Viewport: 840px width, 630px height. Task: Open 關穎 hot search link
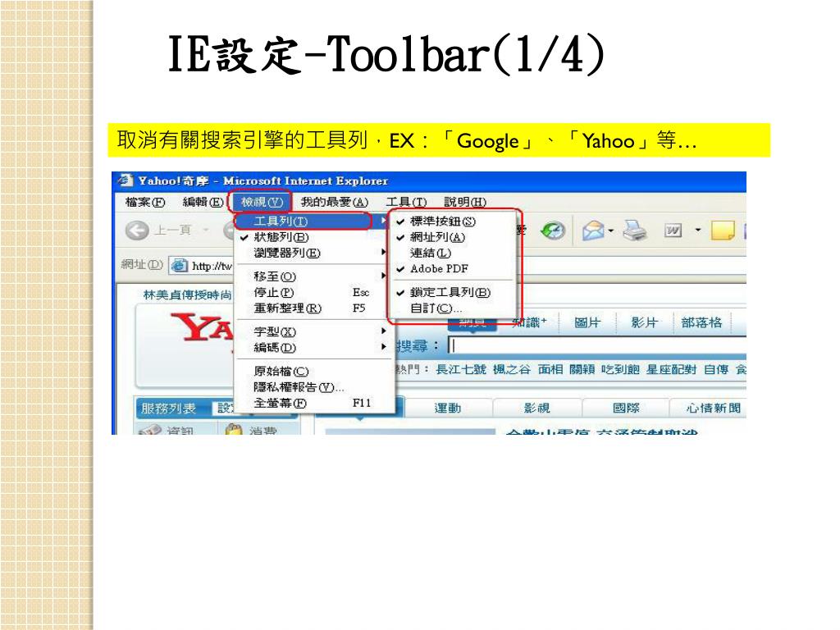tap(582, 370)
